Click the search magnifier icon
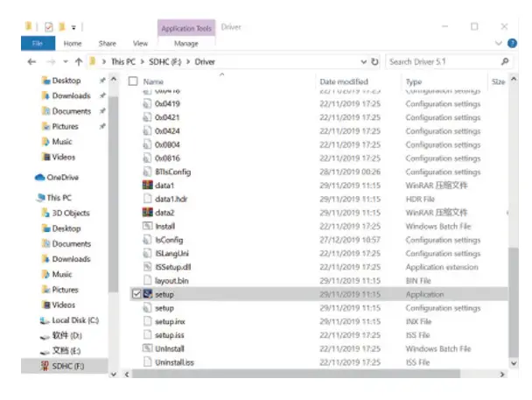 tap(505, 61)
